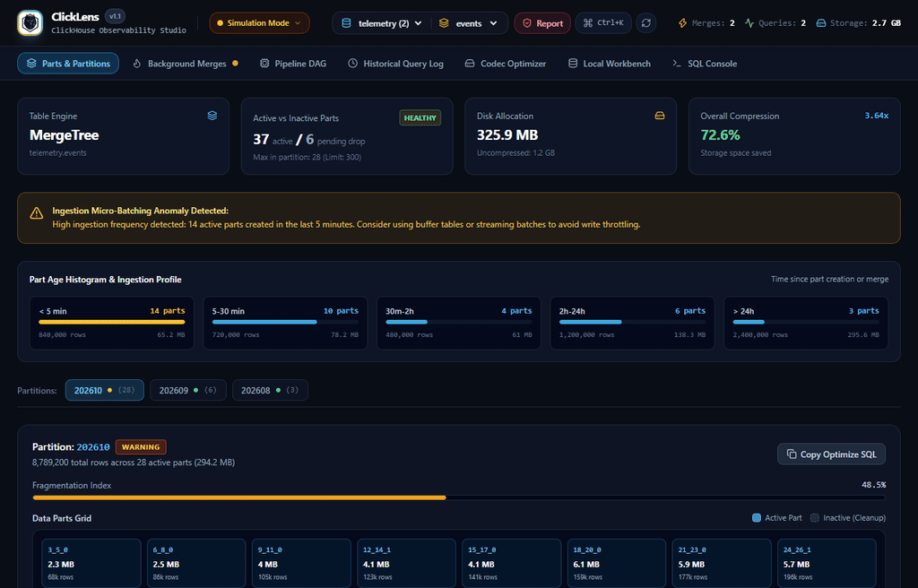The image size is (918, 588).
Task: Select the 202609 partition chip
Action: [x=188, y=390]
